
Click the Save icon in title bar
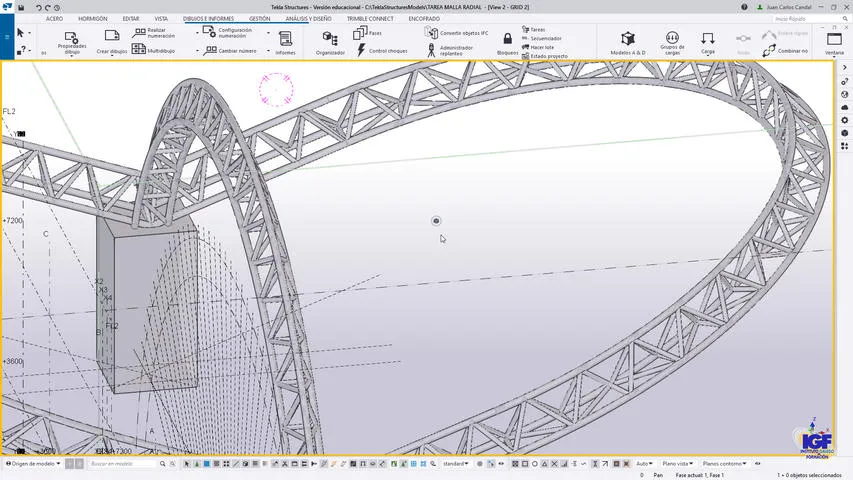point(21,8)
